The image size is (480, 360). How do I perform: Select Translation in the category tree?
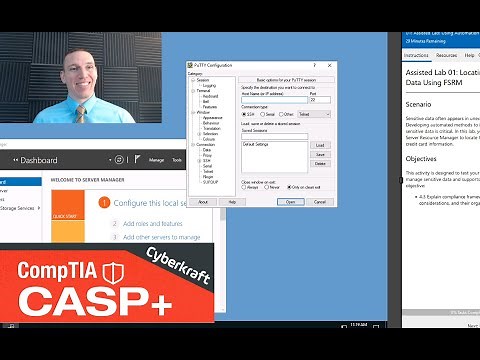click(212, 128)
